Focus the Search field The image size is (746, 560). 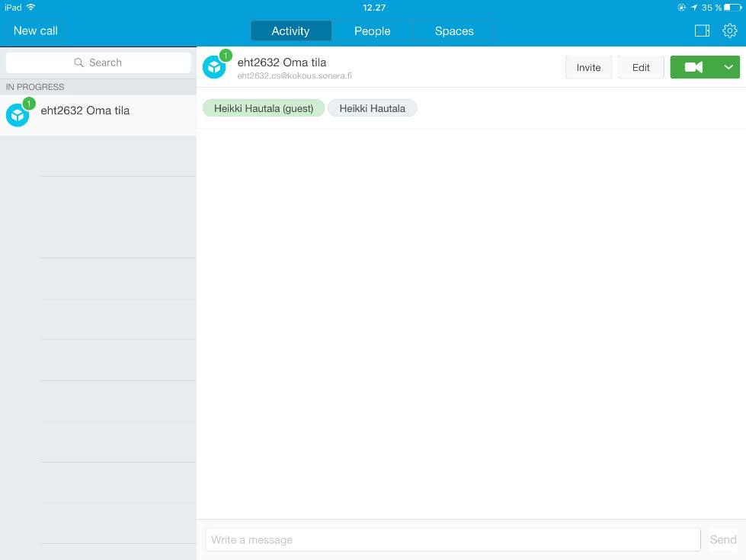(98, 62)
